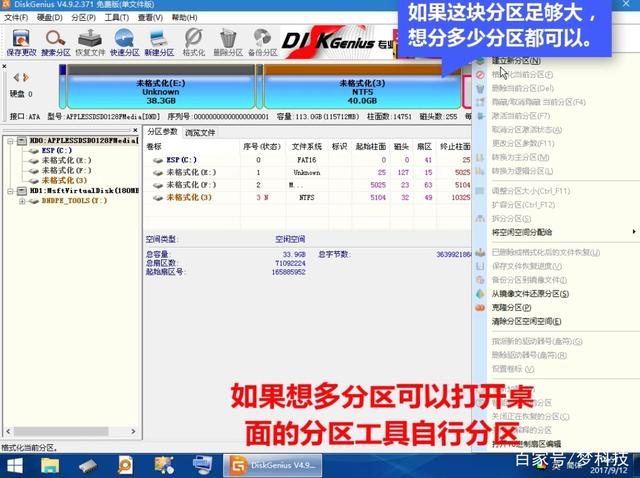Switch to the 分区参数 tab
Viewport: 640px width, 478px height.
coord(162,132)
